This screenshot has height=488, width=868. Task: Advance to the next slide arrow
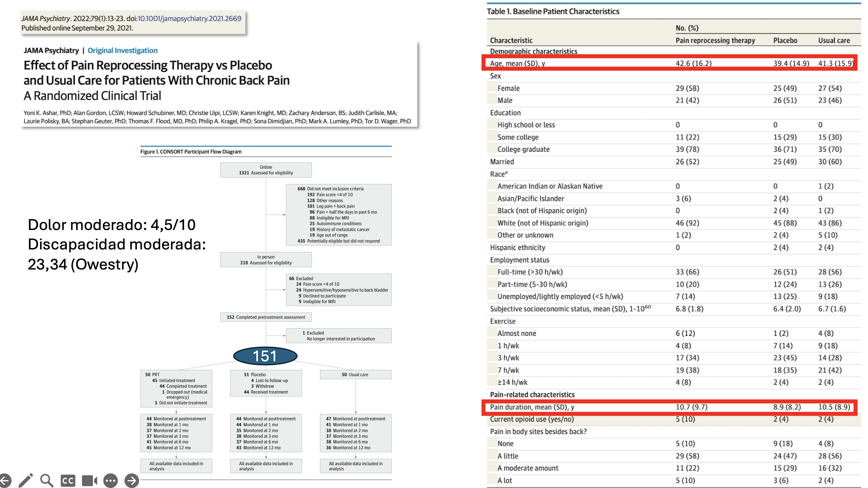(x=132, y=481)
